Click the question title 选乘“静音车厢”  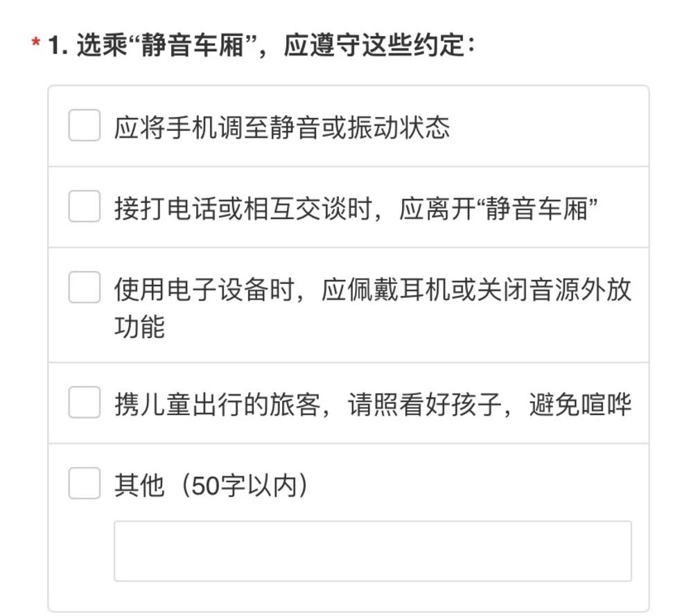click(x=164, y=46)
